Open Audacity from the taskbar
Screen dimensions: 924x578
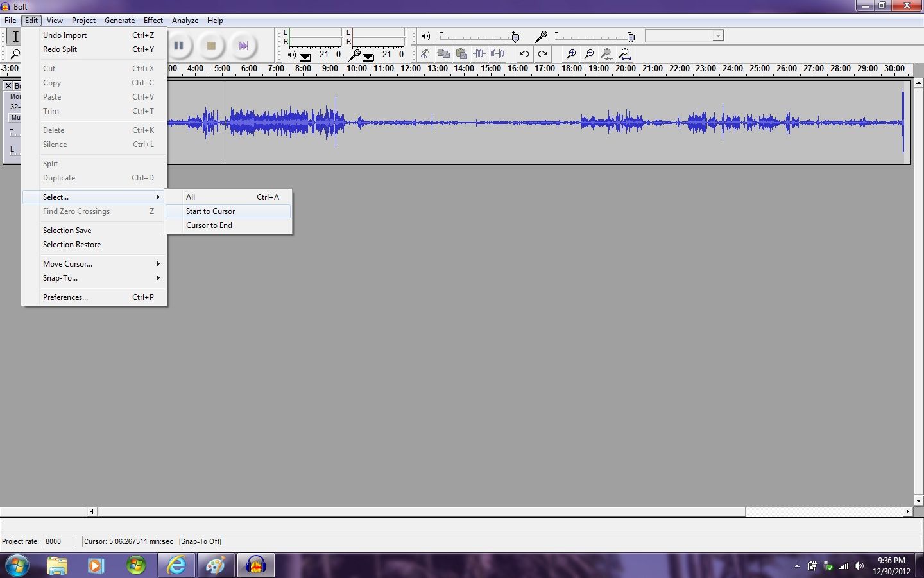coord(255,565)
